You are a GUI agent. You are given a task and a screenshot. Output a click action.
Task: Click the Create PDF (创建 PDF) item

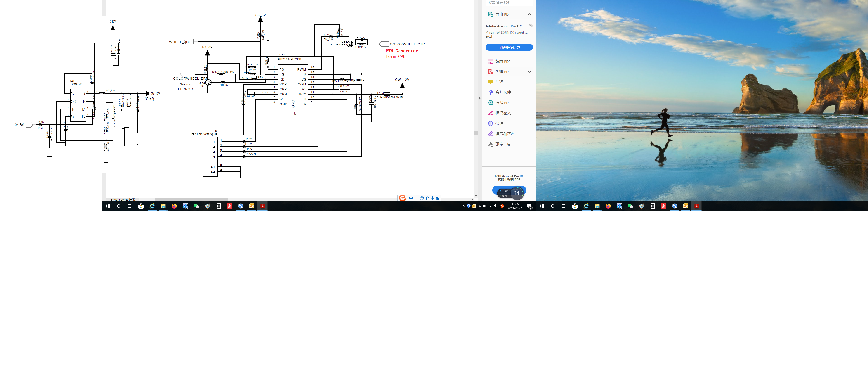[x=502, y=72]
